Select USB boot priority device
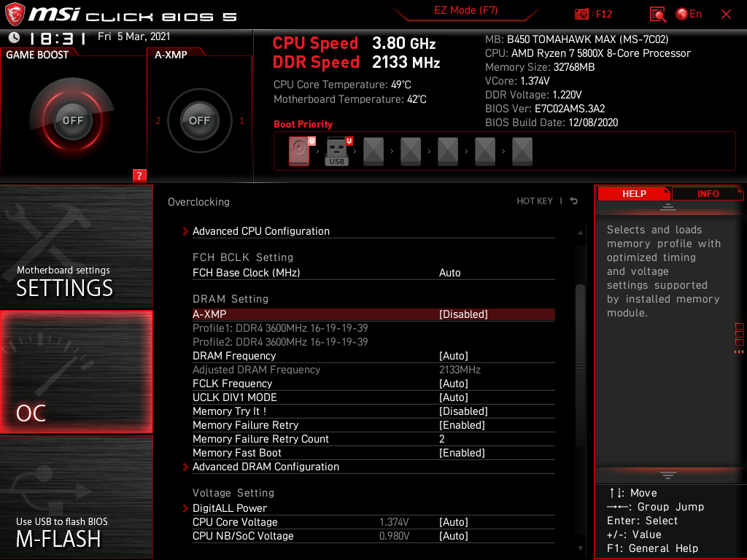The width and height of the screenshot is (747, 560). click(337, 151)
